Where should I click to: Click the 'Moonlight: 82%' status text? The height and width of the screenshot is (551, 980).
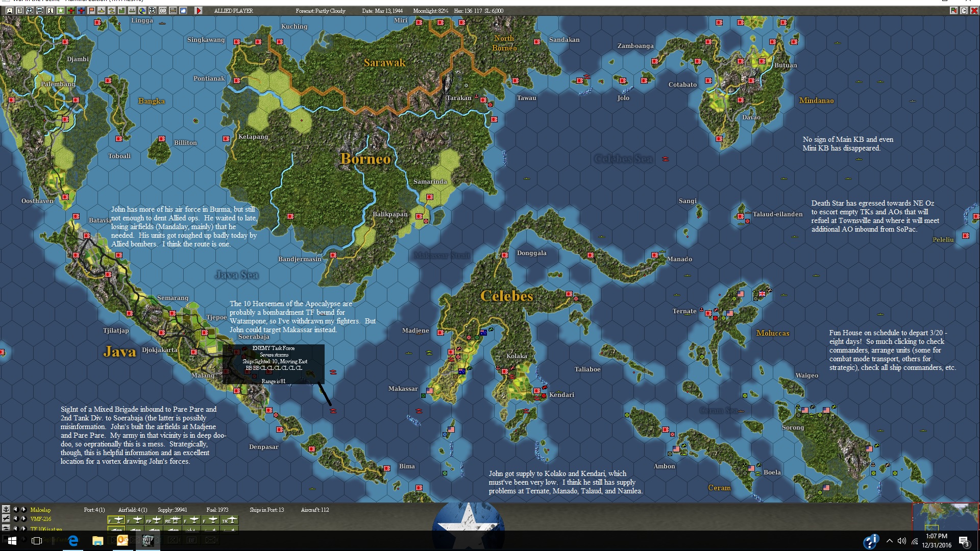(x=430, y=11)
